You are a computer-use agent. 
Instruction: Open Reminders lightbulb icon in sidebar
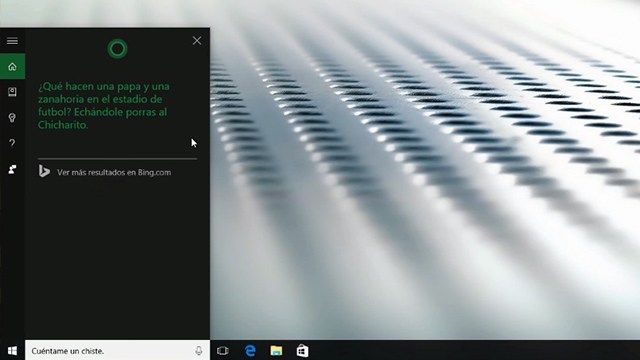click(12, 118)
